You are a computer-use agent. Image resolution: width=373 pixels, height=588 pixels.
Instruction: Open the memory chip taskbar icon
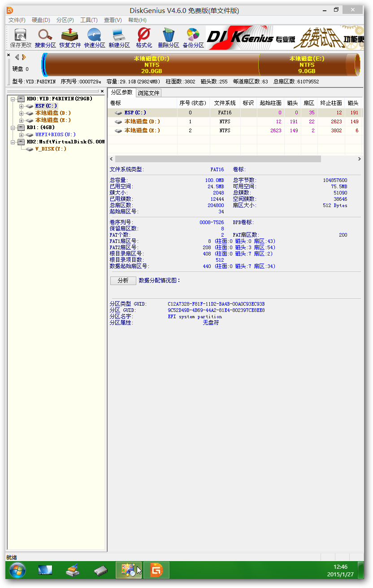[100, 570]
